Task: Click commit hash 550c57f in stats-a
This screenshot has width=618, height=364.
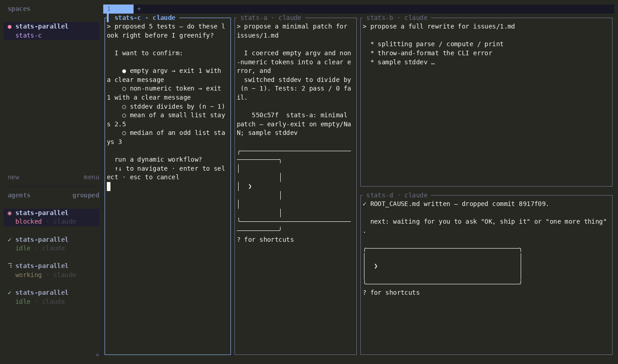Action: pyautogui.click(x=265, y=115)
